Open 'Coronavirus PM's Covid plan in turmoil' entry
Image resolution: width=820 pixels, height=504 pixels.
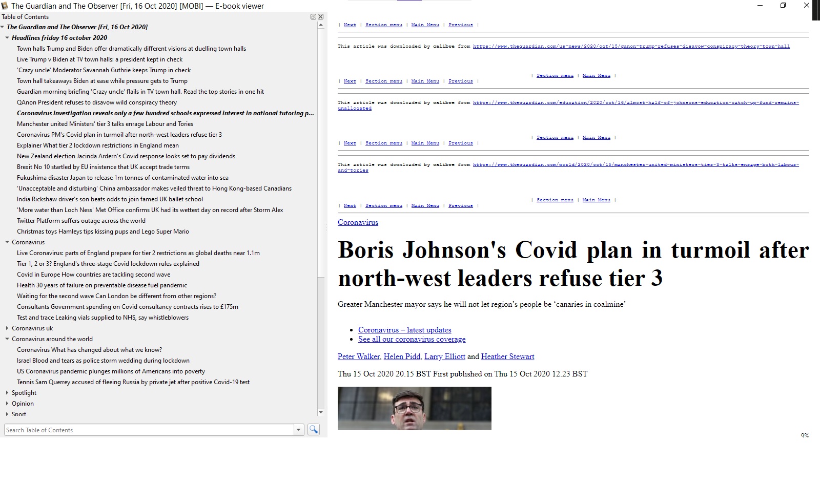point(119,135)
